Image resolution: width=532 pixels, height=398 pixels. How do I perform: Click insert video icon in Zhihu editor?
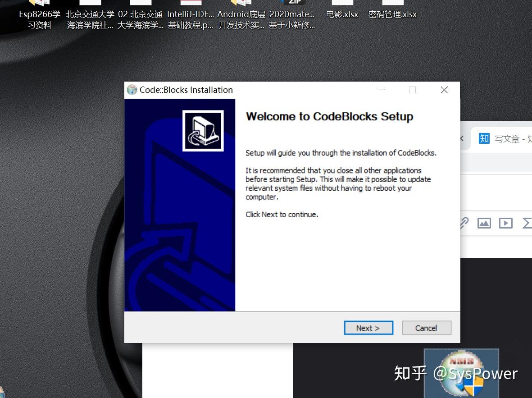(x=505, y=223)
